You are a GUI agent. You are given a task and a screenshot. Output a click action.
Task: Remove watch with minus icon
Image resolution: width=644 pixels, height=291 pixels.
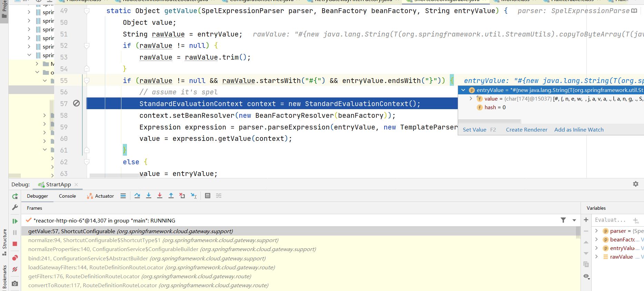(586, 231)
